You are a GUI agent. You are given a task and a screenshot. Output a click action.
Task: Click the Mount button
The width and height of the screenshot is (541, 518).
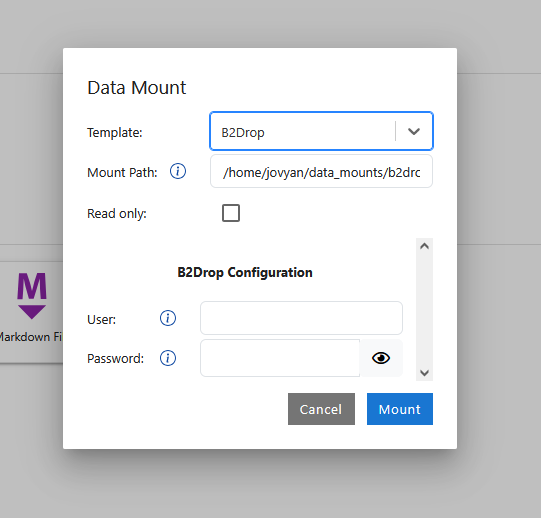tap(400, 409)
